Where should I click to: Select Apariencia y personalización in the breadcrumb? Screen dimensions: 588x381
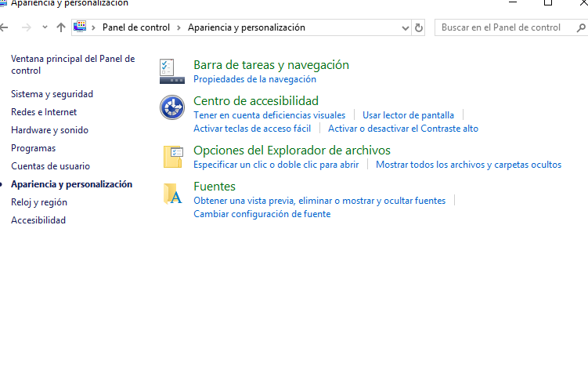[247, 27]
